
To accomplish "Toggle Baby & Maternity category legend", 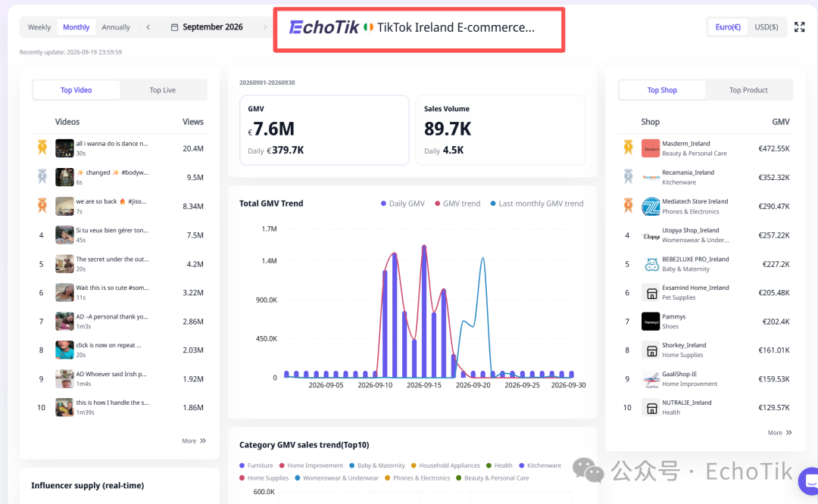I will (x=377, y=465).
